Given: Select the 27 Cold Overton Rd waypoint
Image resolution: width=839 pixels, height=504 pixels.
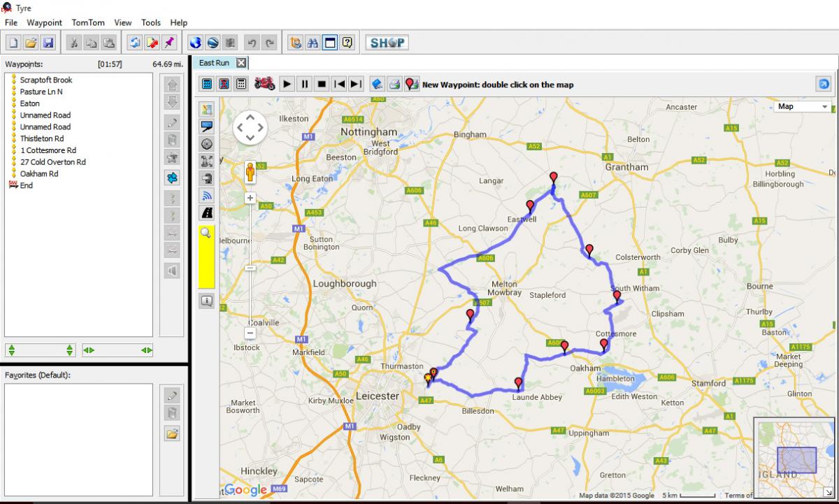Looking at the screenshot, I should 53,162.
